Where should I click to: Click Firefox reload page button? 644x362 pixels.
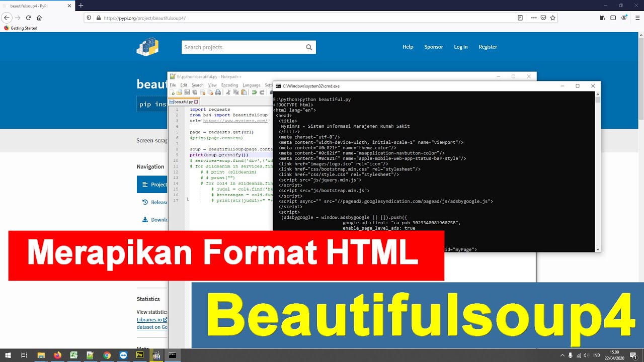click(29, 18)
